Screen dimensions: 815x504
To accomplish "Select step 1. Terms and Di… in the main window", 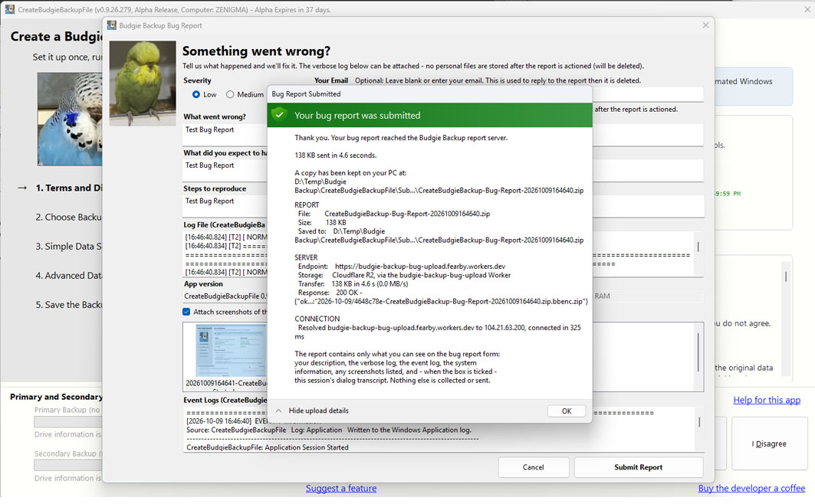I will click(68, 188).
